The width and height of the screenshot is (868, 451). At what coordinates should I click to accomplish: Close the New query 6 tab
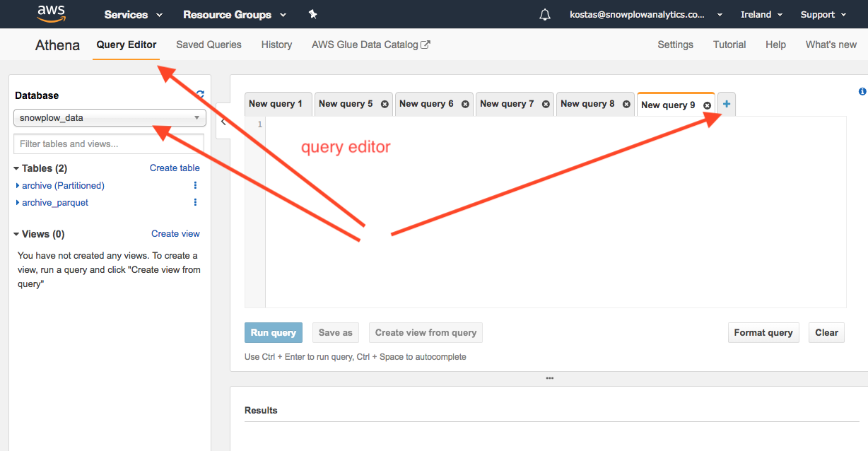coord(465,104)
